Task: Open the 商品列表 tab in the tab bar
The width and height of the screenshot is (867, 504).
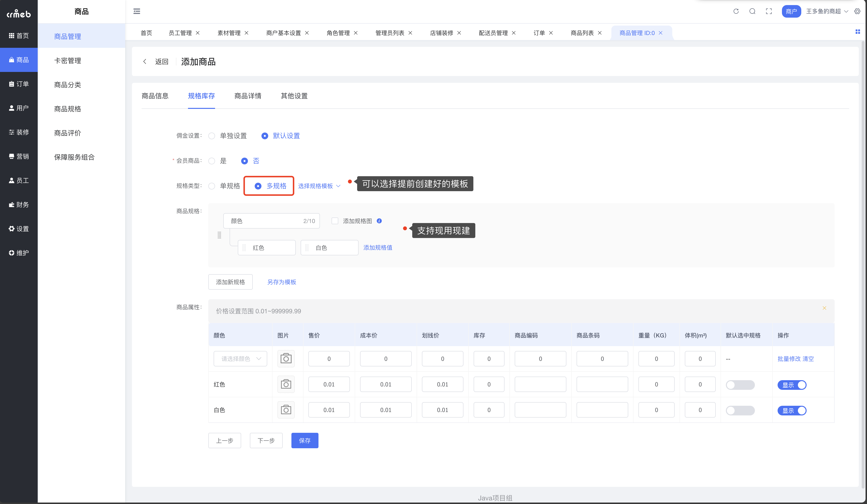Action: click(583, 33)
